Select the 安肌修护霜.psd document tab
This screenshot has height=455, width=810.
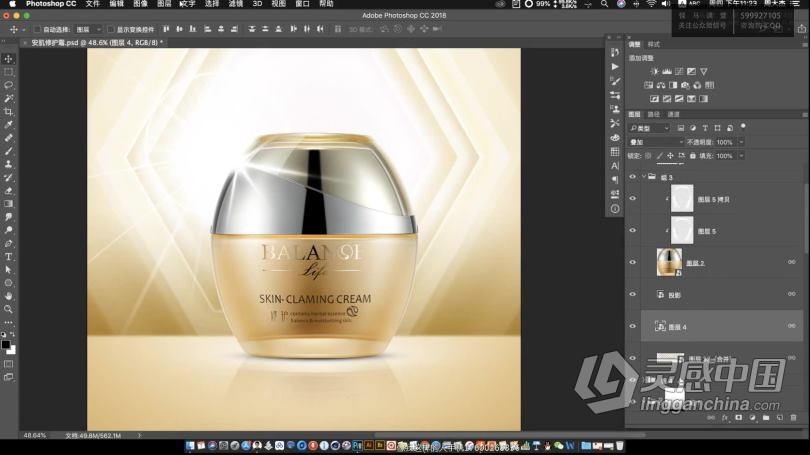click(96, 43)
